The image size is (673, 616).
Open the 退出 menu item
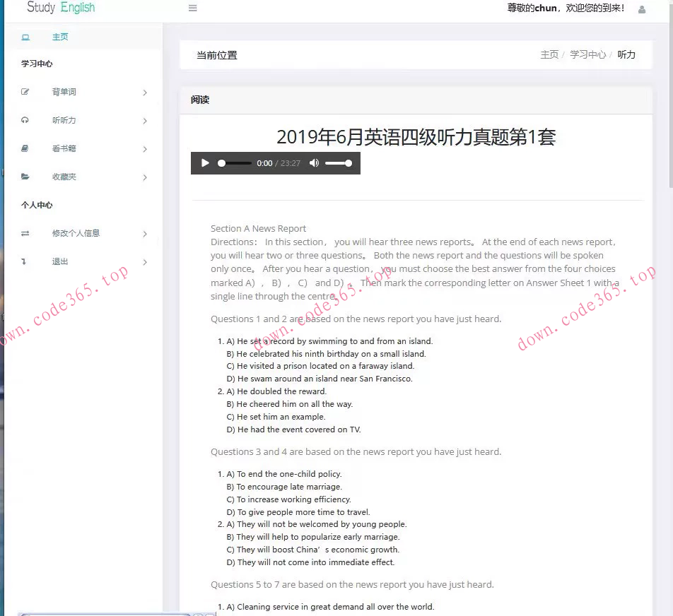click(60, 261)
